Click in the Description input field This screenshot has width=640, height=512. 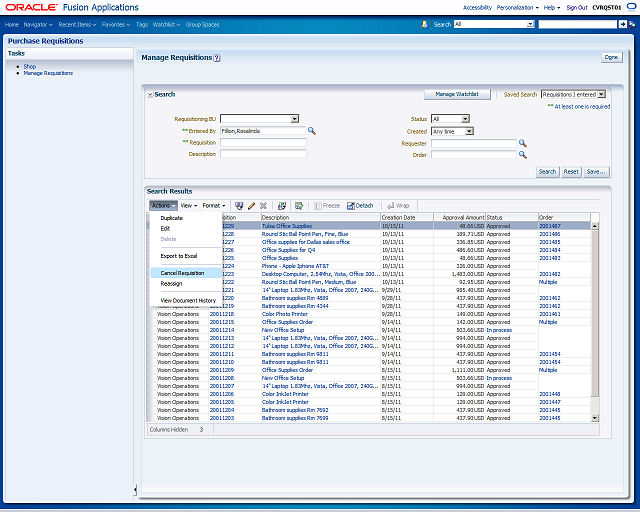click(263, 154)
